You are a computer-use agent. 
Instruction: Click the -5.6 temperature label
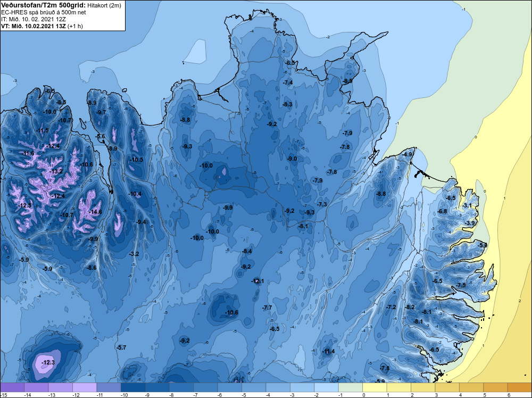[x=100, y=136]
